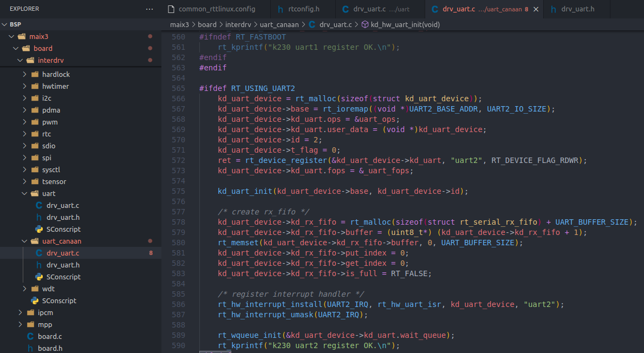
Task: Click interdrv in the breadcrumb
Action: 238,24
